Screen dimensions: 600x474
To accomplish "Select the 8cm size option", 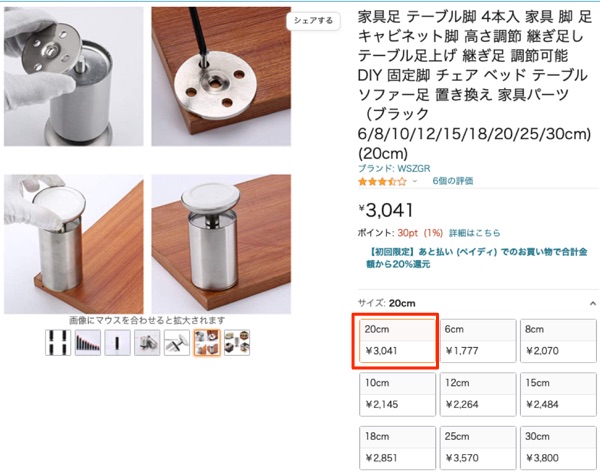I will tap(558, 340).
